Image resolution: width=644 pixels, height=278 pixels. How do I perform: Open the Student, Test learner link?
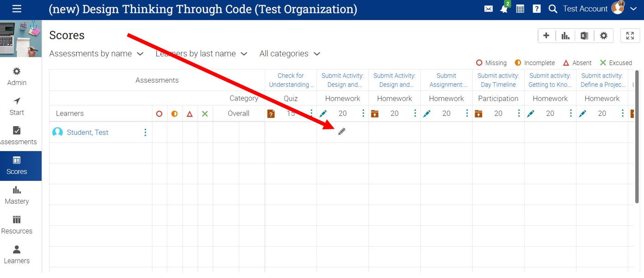click(x=87, y=133)
